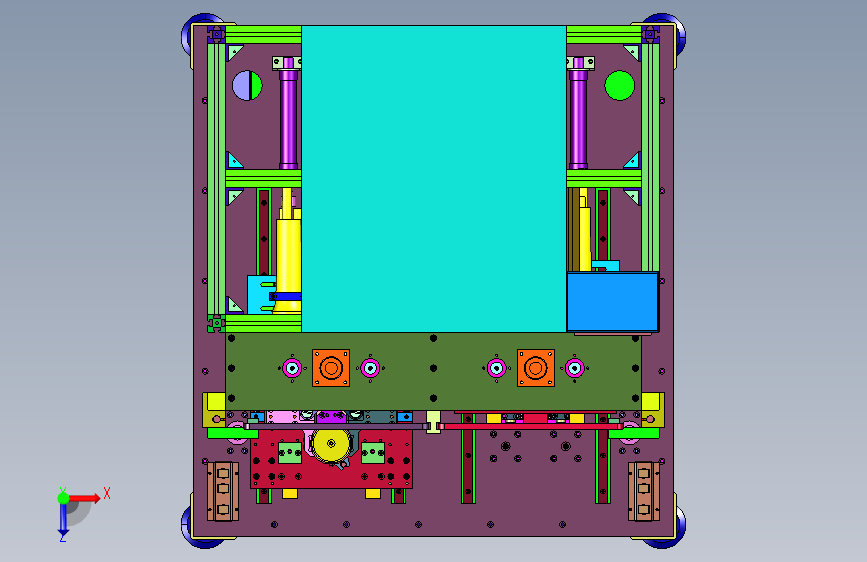Image resolution: width=867 pixels, height=562 pixels.
Task: Select the red base plate under gear
Action: click(331, 459)
